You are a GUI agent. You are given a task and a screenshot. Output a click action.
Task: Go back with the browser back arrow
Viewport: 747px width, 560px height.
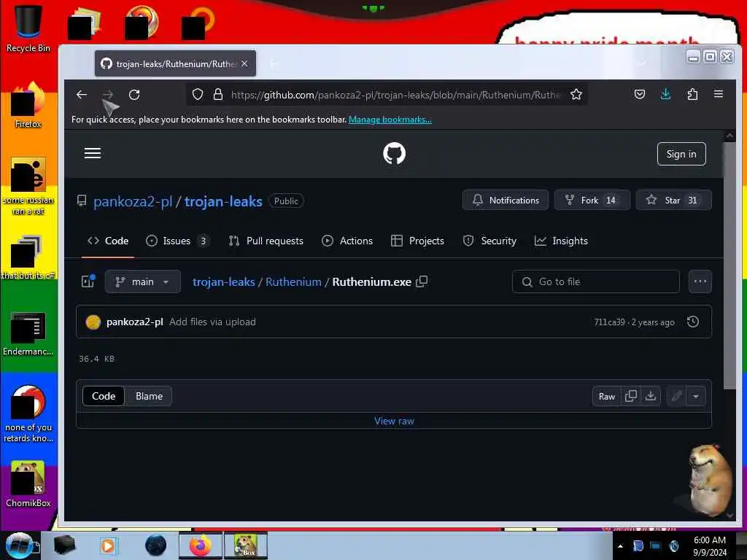click(82, 95)
